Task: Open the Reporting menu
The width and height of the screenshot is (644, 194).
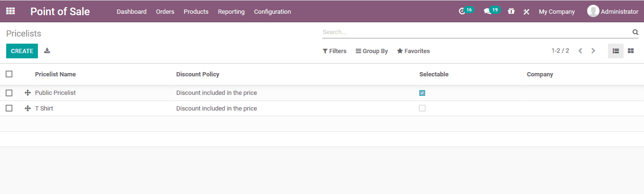Action: (231, 12)
